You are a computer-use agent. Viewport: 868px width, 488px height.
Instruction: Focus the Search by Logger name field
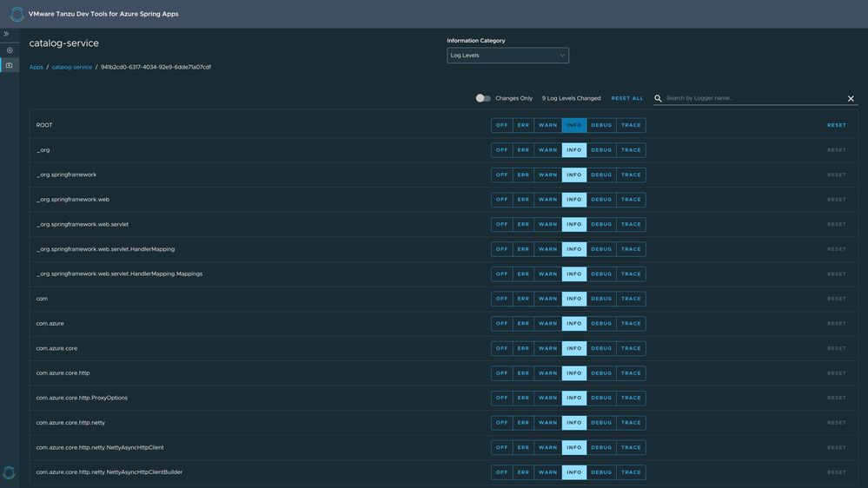(x=754, y=98)
